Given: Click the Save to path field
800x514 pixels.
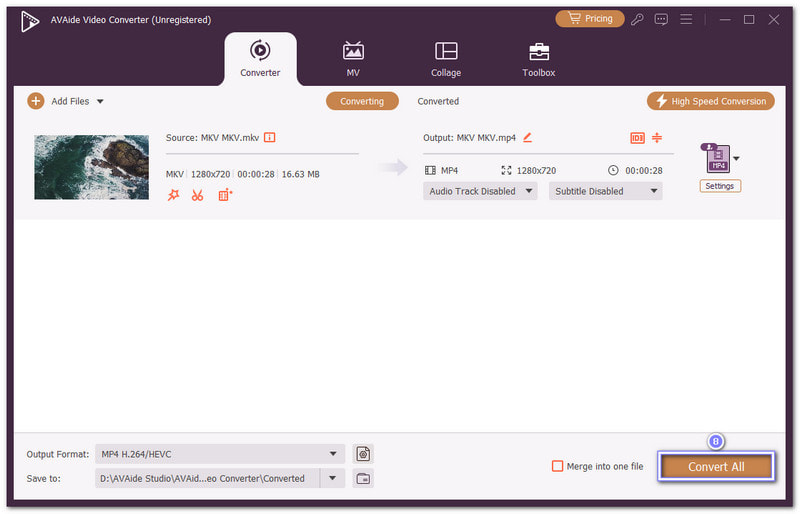Looking at the screenshot, I should (207, 478).
